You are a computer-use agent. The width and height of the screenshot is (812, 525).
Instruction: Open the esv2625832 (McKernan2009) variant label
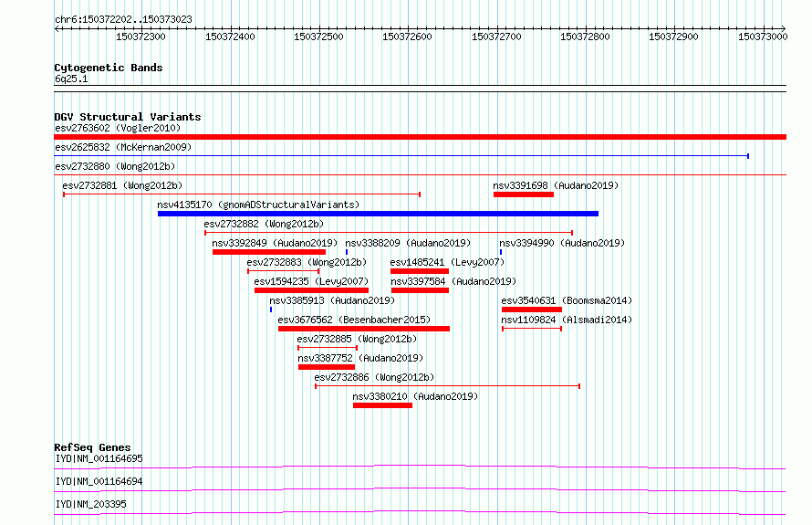[x=123, y=147]
